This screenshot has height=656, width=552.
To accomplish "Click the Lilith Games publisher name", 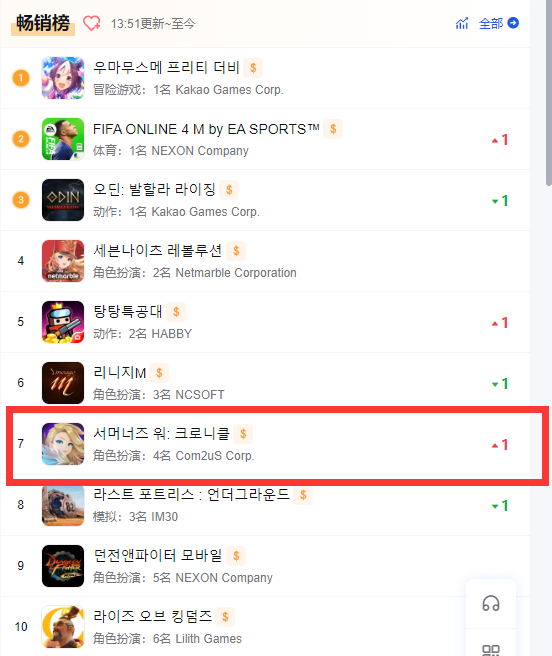I will point(208,639).
